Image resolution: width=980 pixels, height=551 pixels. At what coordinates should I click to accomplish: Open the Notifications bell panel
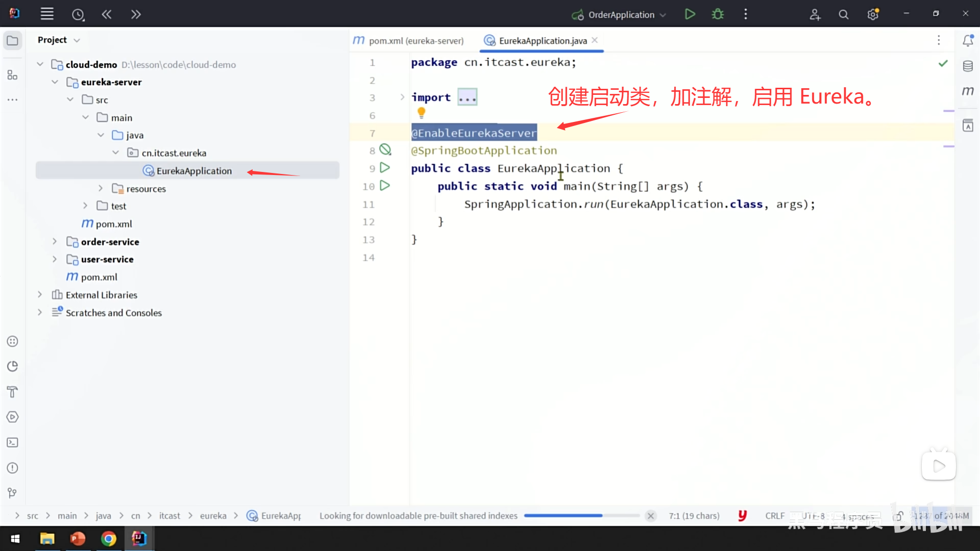pyautogui.click(x=968, y=40)
